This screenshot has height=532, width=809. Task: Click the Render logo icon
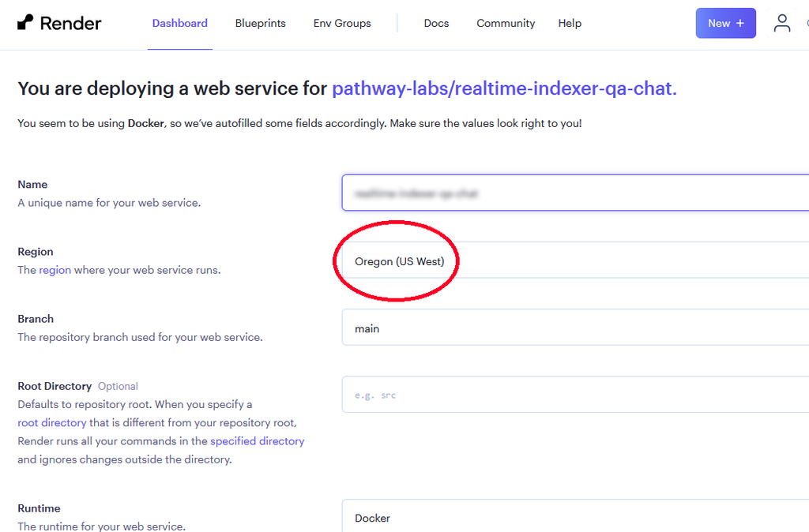point(25,23)
